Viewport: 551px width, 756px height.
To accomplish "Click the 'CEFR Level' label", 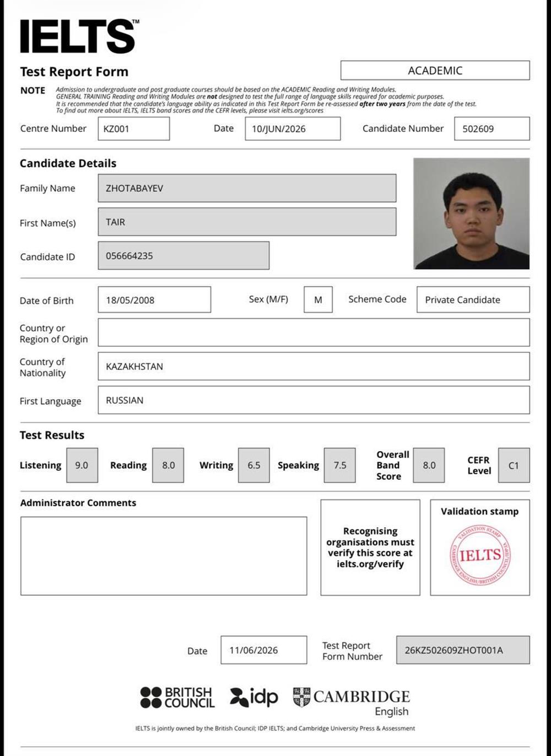I will point(479,465).
